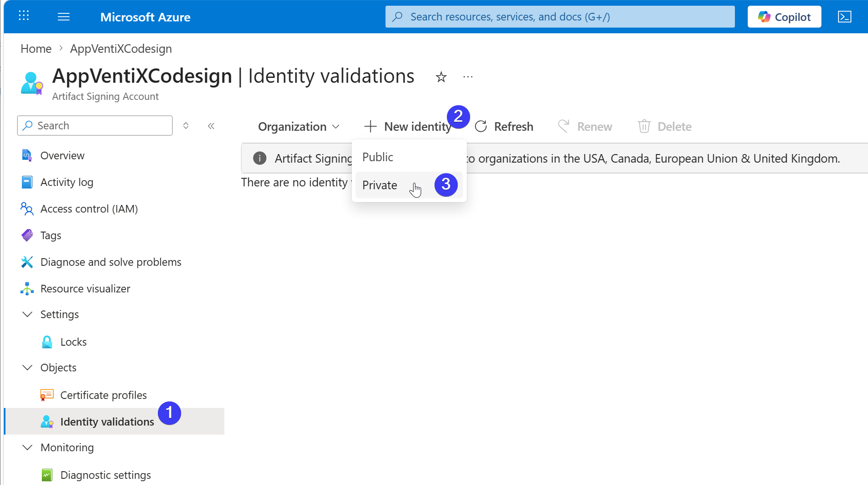This screenshot has height=485, width=868.
Task: Click the Access control people icon
Action: [27, 209]
